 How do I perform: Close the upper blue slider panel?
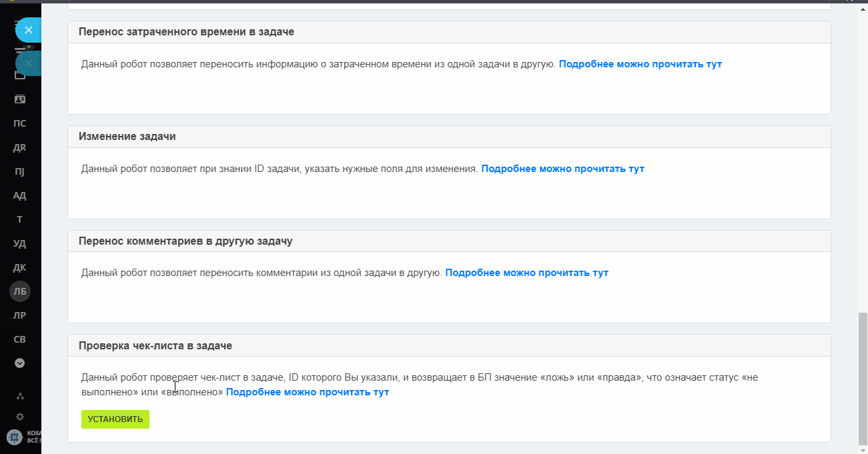(29, 30)
